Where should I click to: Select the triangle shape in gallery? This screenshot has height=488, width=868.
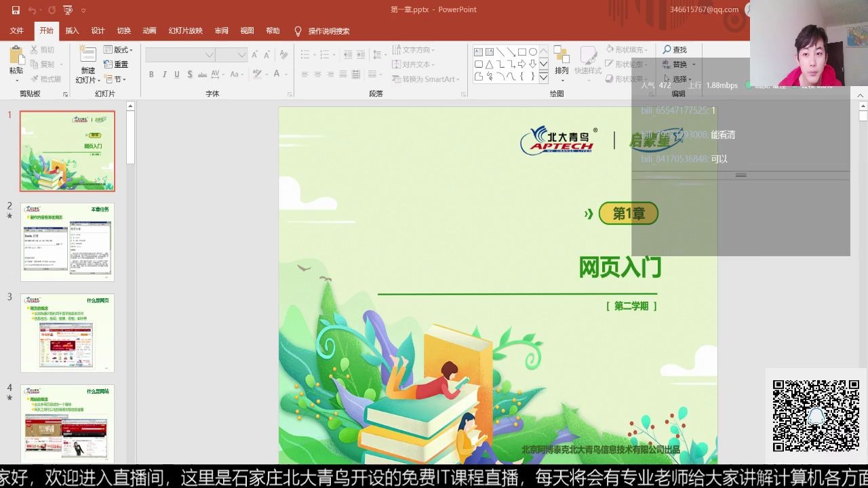tap(489, 64)
